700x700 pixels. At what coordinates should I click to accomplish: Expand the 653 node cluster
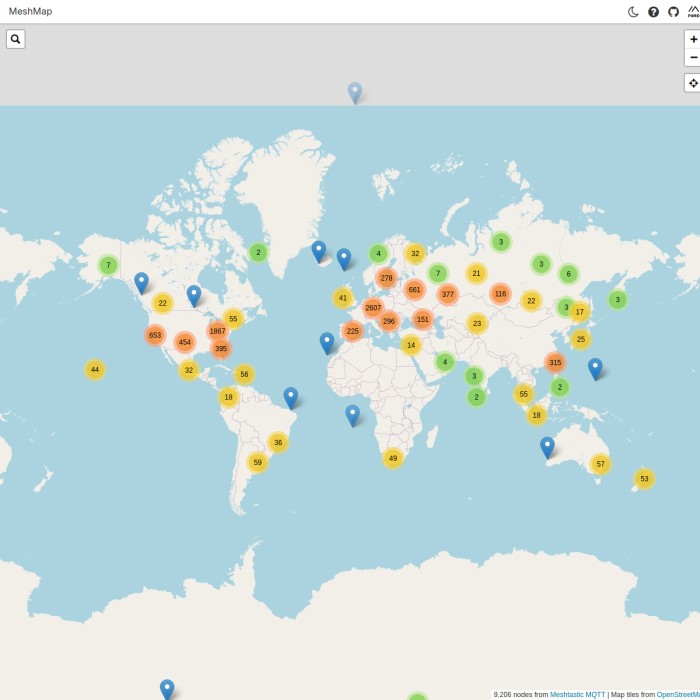click(155, 335)
